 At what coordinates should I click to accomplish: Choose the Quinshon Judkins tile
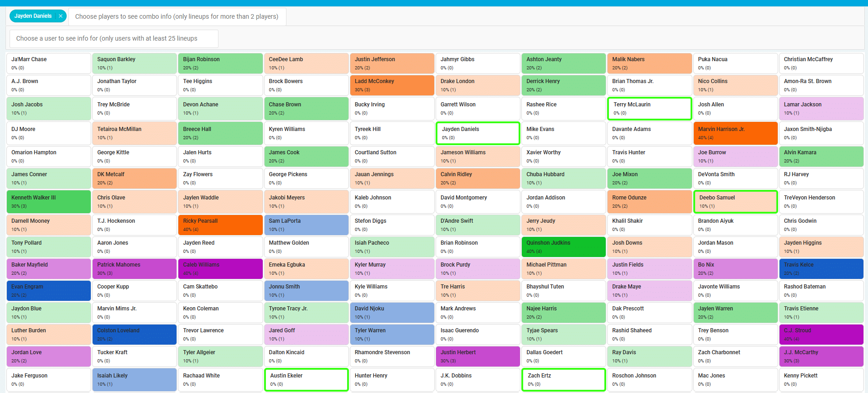pos(563,247)
